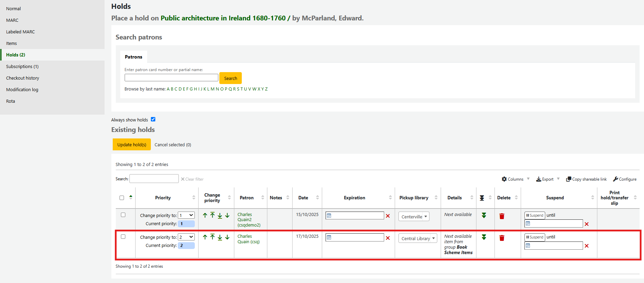This screenshot has height=283, width=644.
Task: Move Charles Quain (csq) hold to top
Action: [213, 237]
